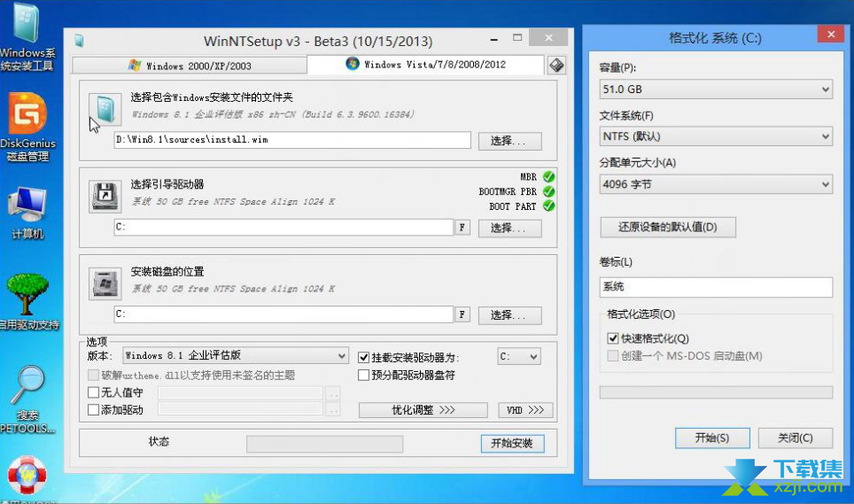Click the install source folder icon
854x504 pixels.
105,109
